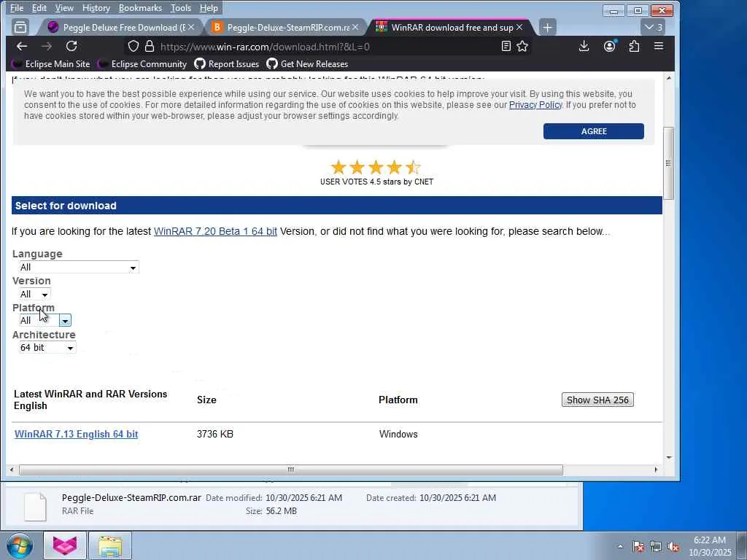Open the tab overview icon
Viewport: 747px width, 560px height.
click(20, 27)
